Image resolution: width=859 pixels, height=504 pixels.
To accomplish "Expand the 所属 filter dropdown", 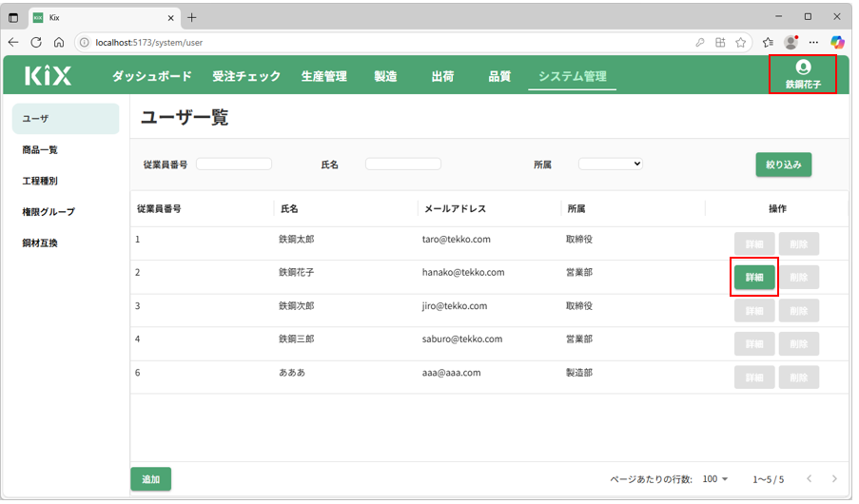I will pyautogui.click(x=611, y=164).
